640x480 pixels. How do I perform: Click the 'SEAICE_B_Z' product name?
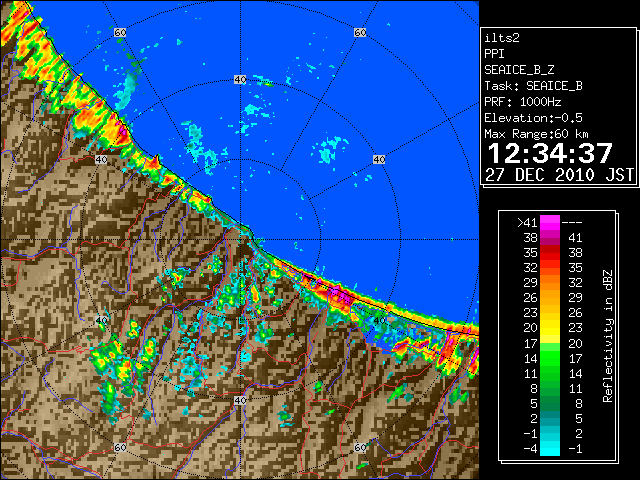[x=519, y=70]
